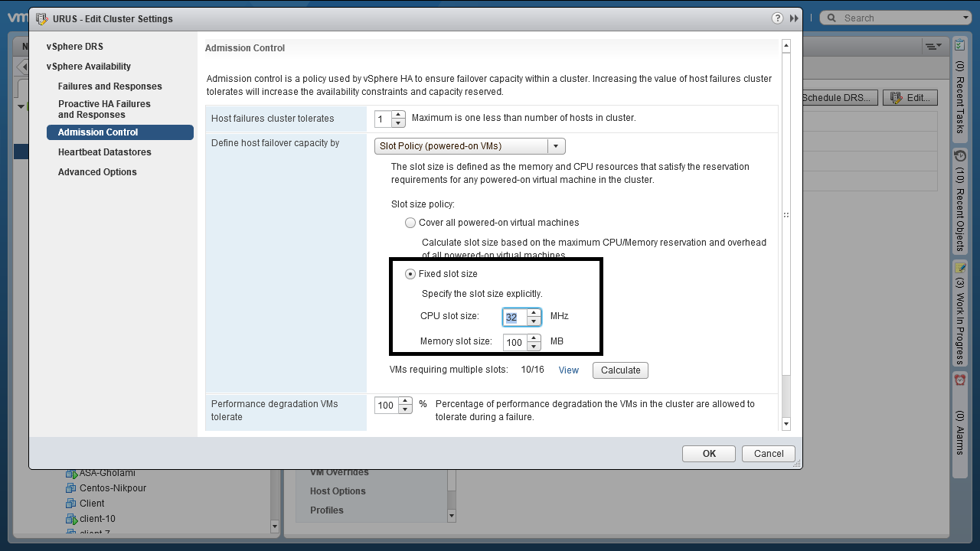Click the Recent Tasks panel icon

point(959,46)
